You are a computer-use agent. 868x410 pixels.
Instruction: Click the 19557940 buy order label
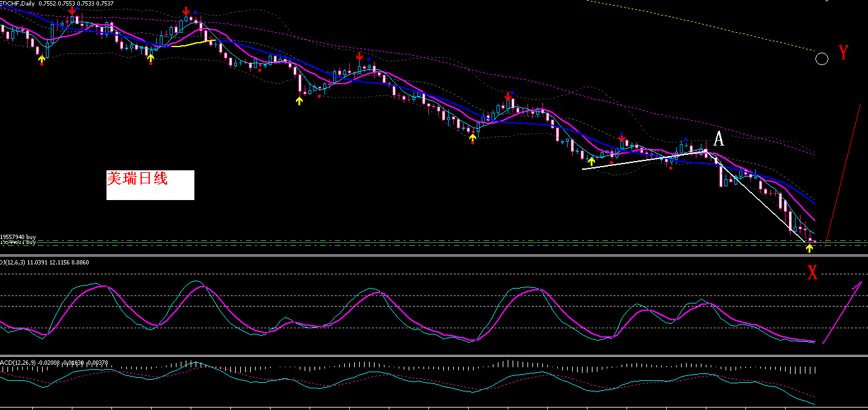click(x=18, y=237)
